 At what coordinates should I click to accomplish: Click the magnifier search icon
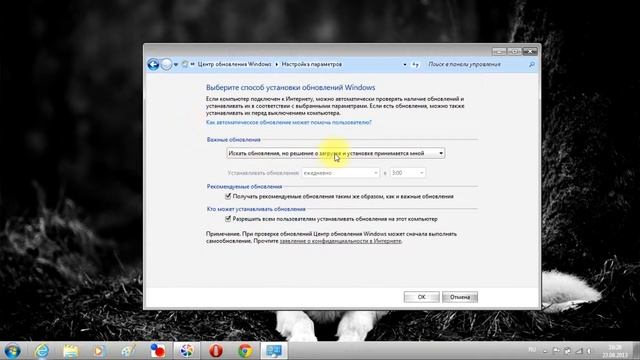(x=532, y=64)
